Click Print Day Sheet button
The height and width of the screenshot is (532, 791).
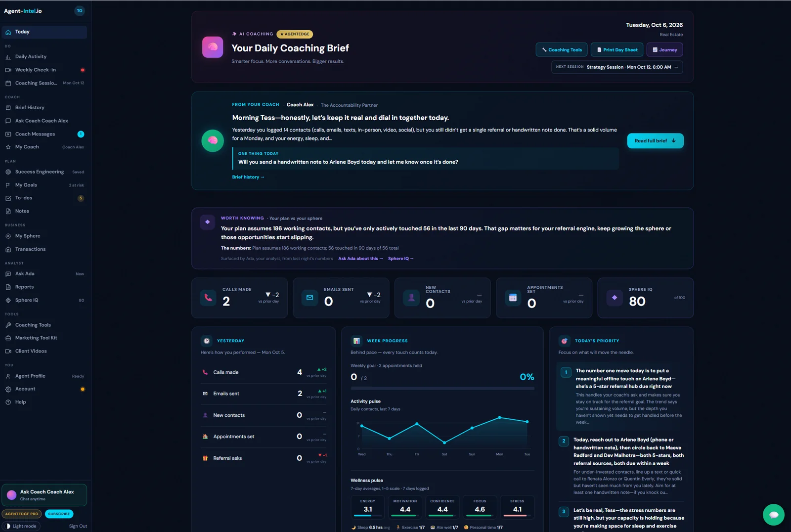(x=617, y=50)
